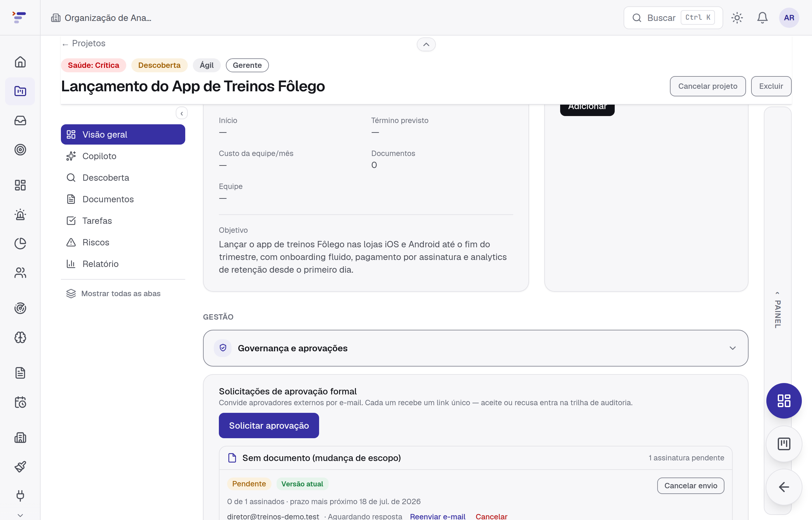This screenshot has width=812, height=520.
Task: Toggle light/dark theme sun icon
Action: (x=737, y=17)
